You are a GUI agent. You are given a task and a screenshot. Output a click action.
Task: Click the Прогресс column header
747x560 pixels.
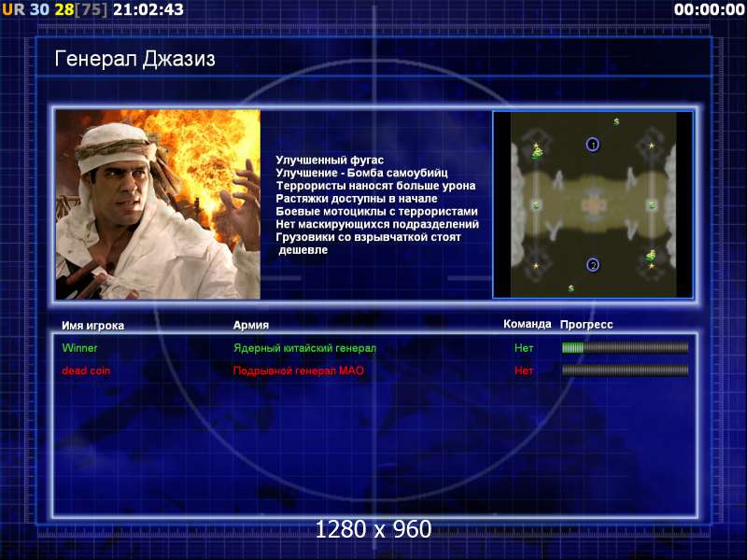pos(586,325)
